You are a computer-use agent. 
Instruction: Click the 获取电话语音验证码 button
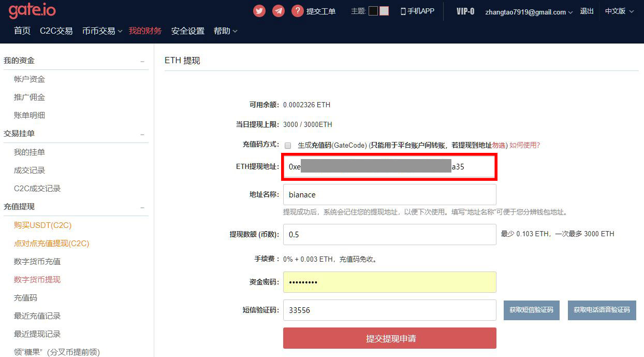click(602, 310)
